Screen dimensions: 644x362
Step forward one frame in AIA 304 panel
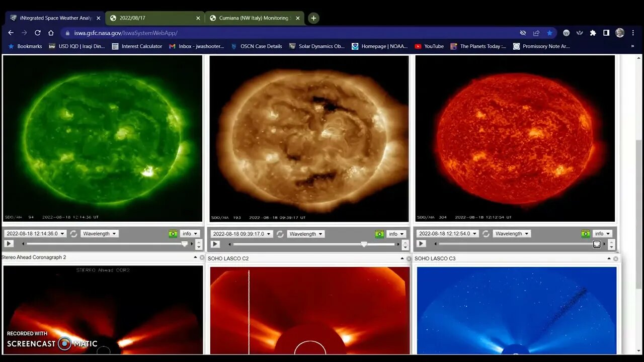(604, 244)
